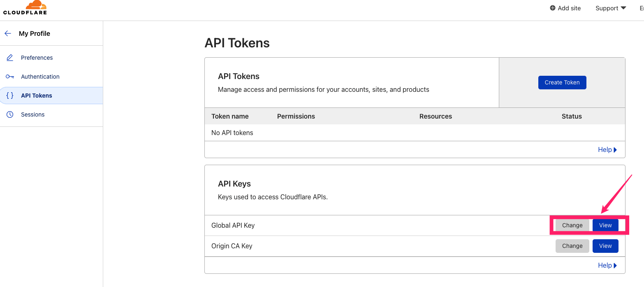Click the back arrow beside My Profile

pyautogui.click(x=8, y=33)
